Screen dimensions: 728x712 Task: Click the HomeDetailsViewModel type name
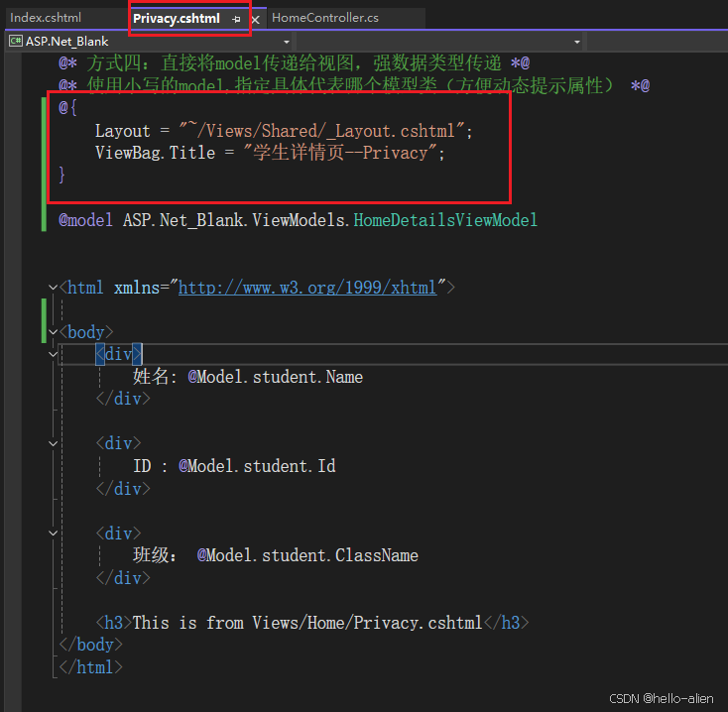tap(445, 220)
